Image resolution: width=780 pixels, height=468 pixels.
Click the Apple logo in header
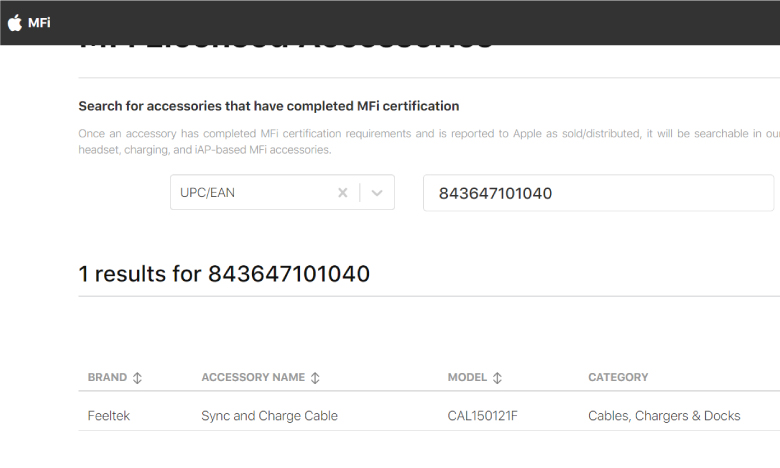15,23
